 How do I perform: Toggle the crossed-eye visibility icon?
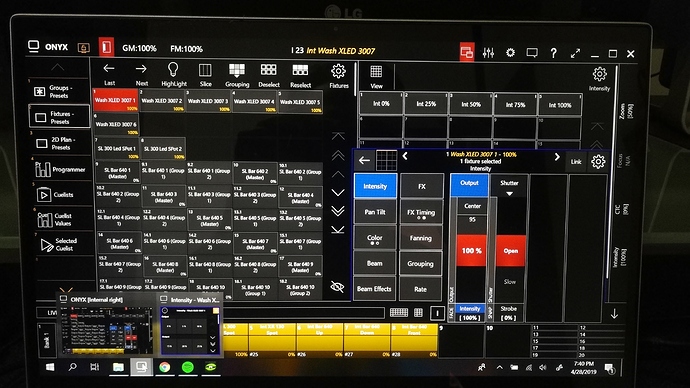click(338, 287)
